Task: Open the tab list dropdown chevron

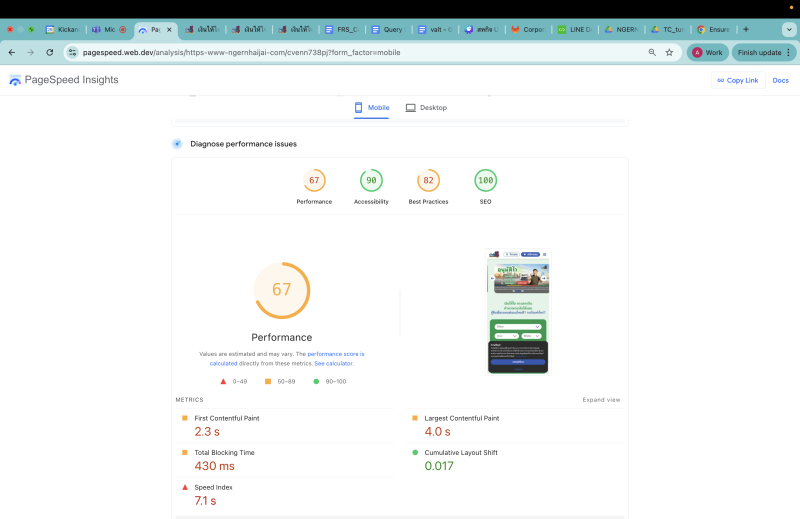Action: click(x=788, y=30)
